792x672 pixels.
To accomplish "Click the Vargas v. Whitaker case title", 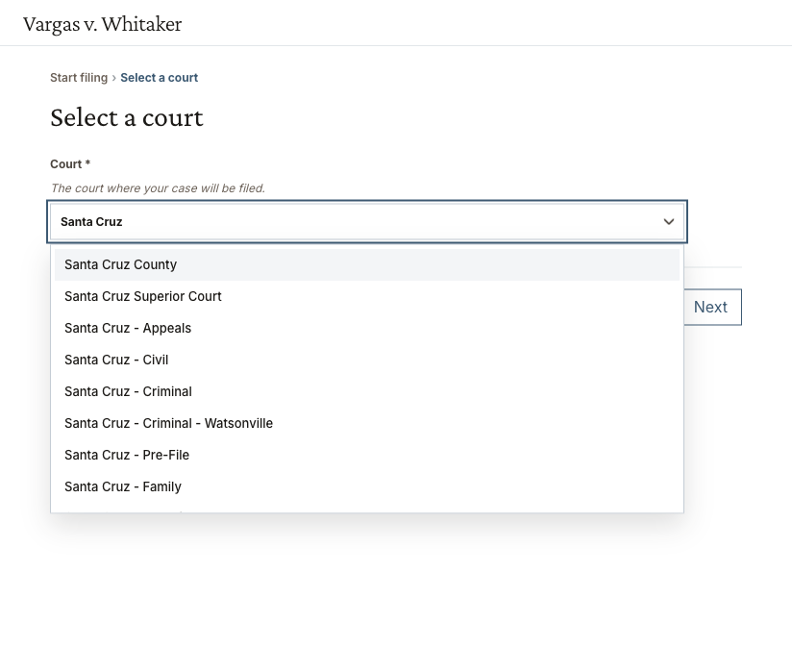I will click(103, 24).
